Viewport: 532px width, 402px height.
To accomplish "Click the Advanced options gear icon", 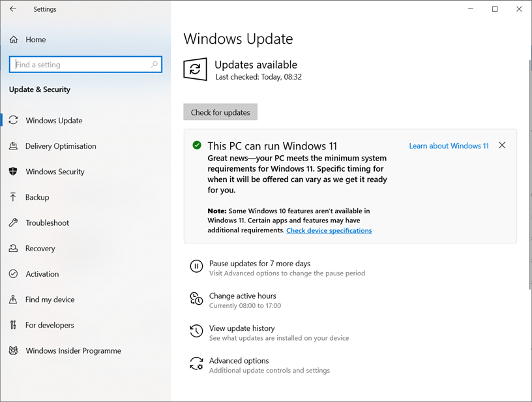I will coord(196,363).
